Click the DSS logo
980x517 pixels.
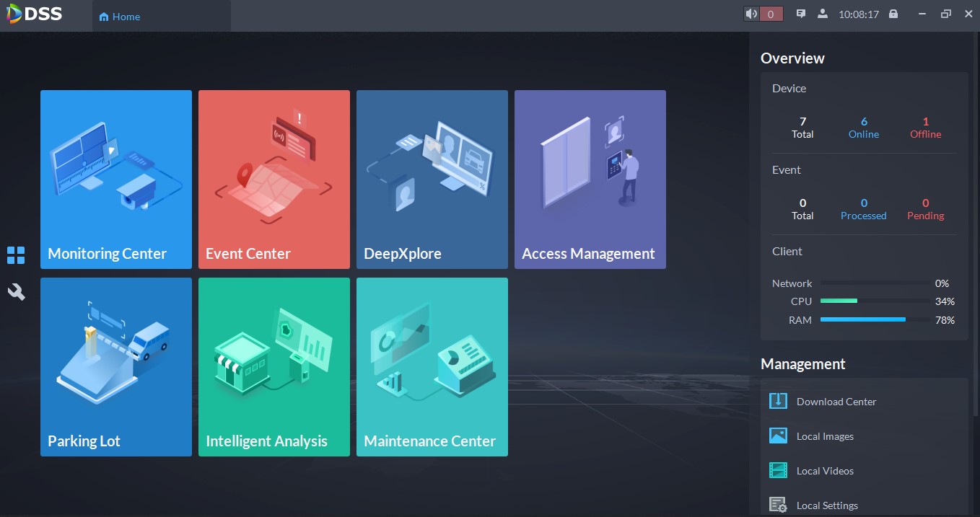coord(35,14)
